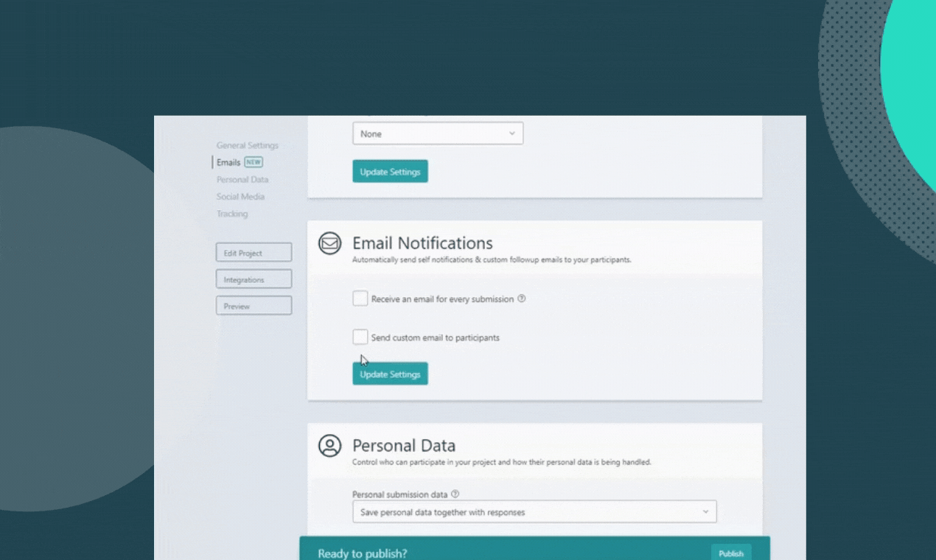
Task: Jump to Personal Data sidebar section
Action: tap(242, 179)
